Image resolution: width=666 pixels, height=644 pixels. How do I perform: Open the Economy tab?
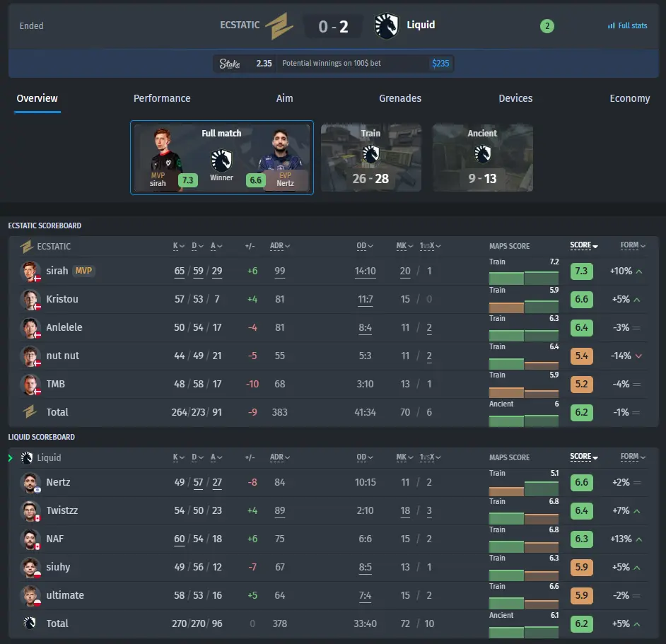coord(629,98)
